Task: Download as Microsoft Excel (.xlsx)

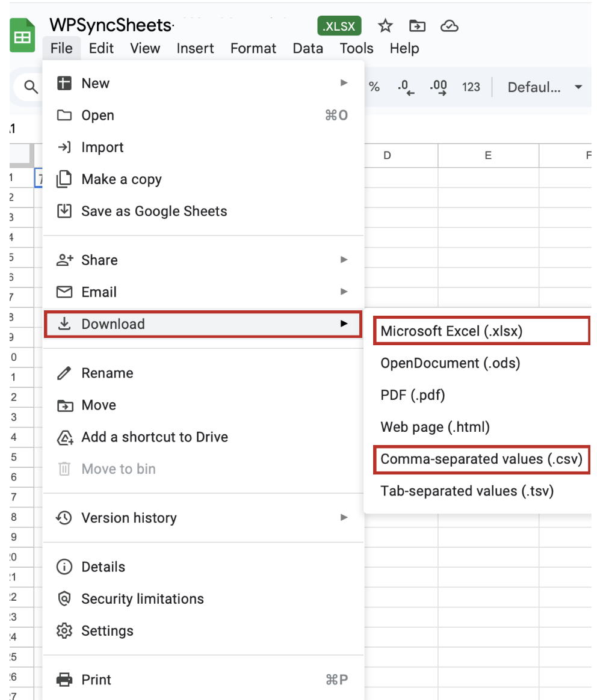Action: click(x=480, y=330)
